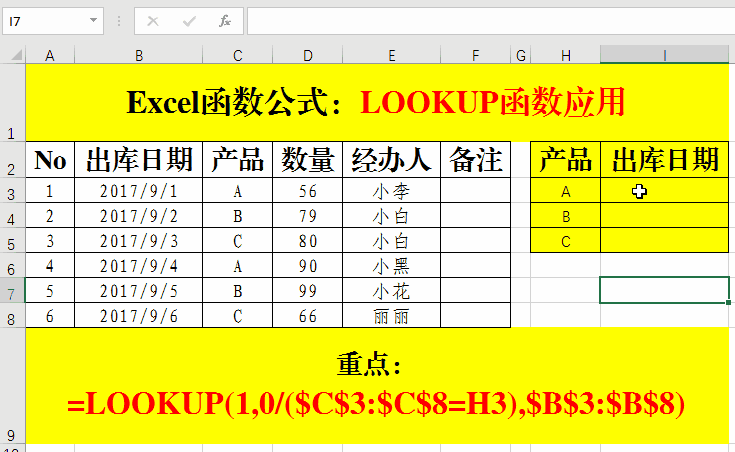The width and height of the screenshot is (735, 452).
Task: Click the '数量' header cell
Action: pyautogui.click(x=308, y=159)
